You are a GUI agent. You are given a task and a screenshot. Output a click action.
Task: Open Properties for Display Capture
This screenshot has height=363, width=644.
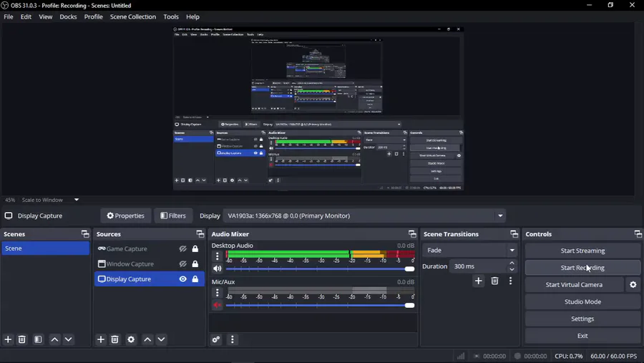pyautogui.click(x=126, y=216)
